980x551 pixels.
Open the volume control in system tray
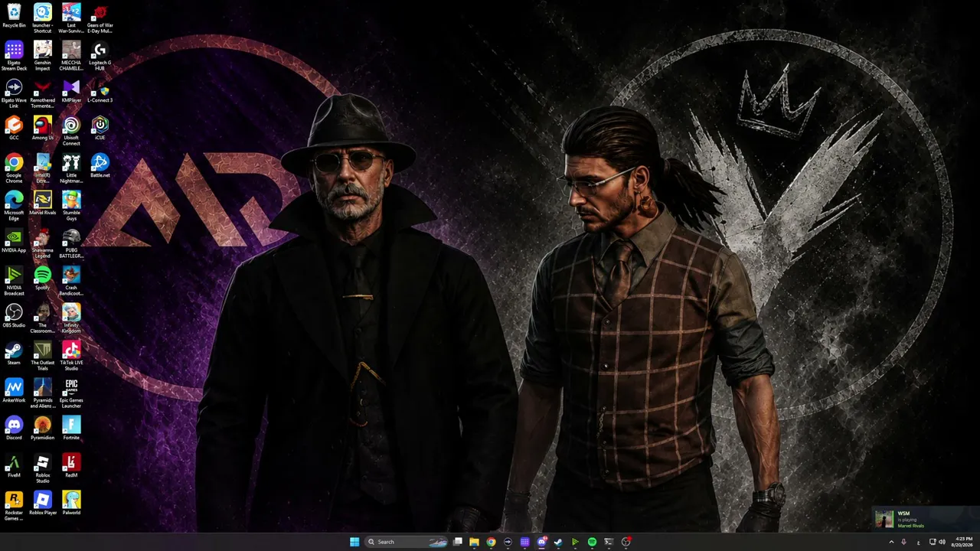click(942, 542)
